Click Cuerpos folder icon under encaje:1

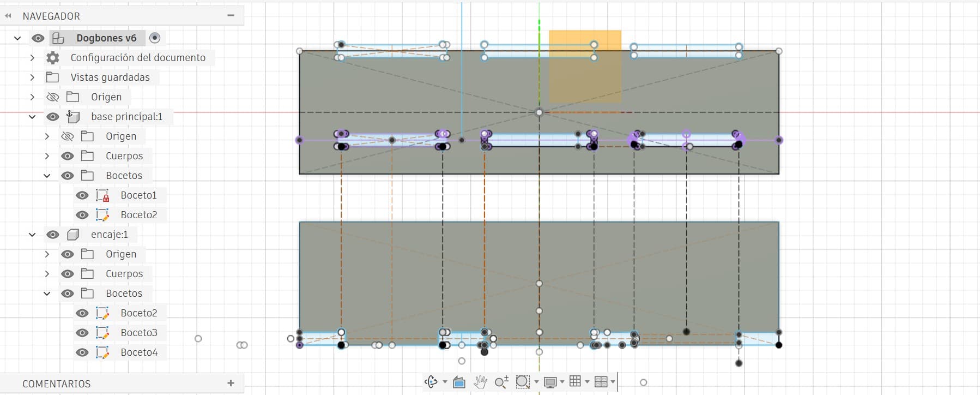(x=87, y=274)
